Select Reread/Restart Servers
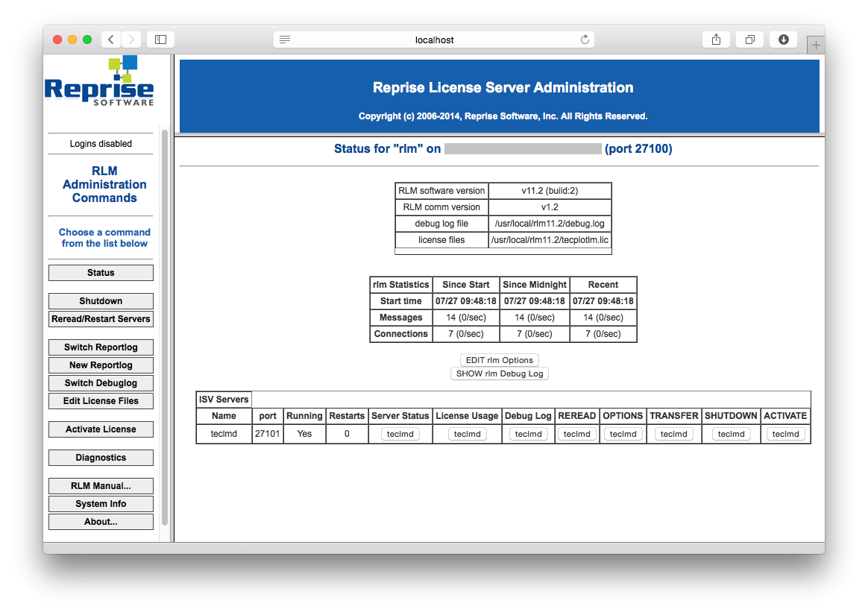Viewport: 868px width, 615px height. (101, 319)
